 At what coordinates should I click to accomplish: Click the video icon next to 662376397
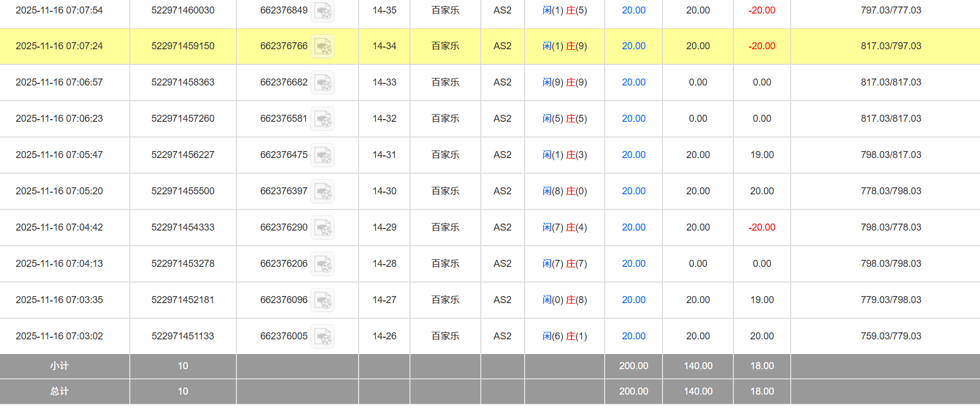(x=323, y=192)
